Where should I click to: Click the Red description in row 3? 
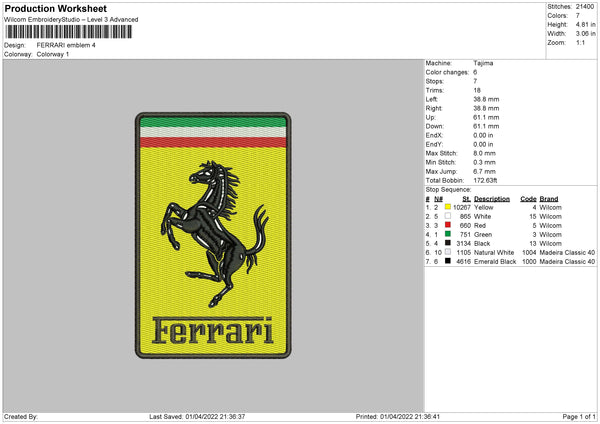pos(480,226)
